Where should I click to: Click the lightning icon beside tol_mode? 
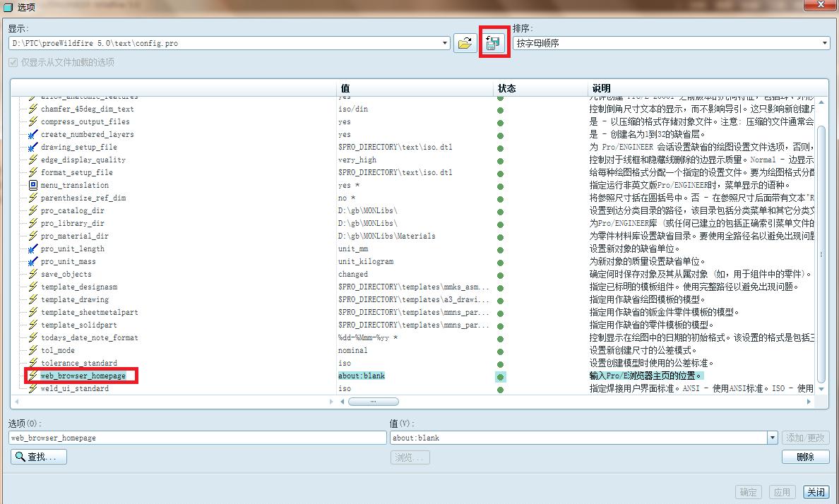click(35, 350)
